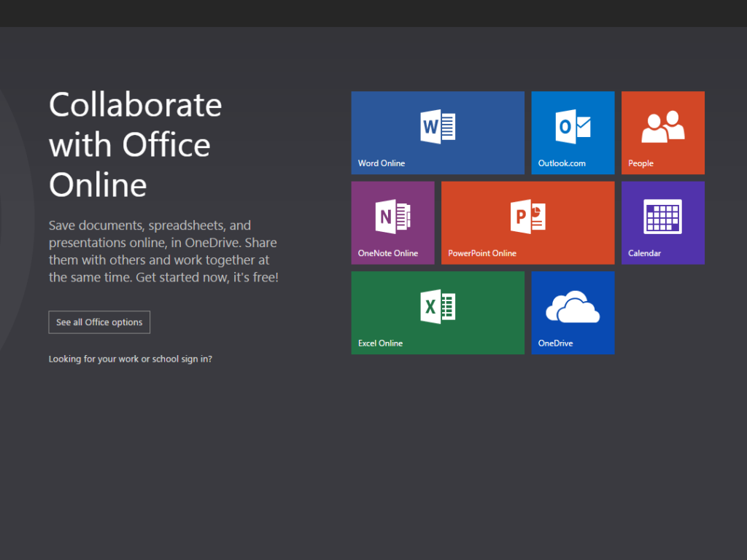Click See all Office options
This screenshot has height=560, width=747.
(99, 322)
